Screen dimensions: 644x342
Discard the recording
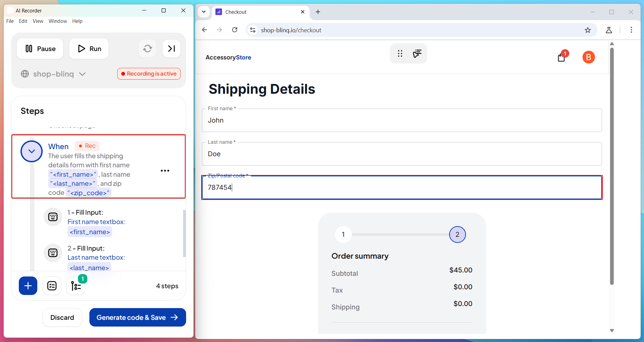[62, 317]
